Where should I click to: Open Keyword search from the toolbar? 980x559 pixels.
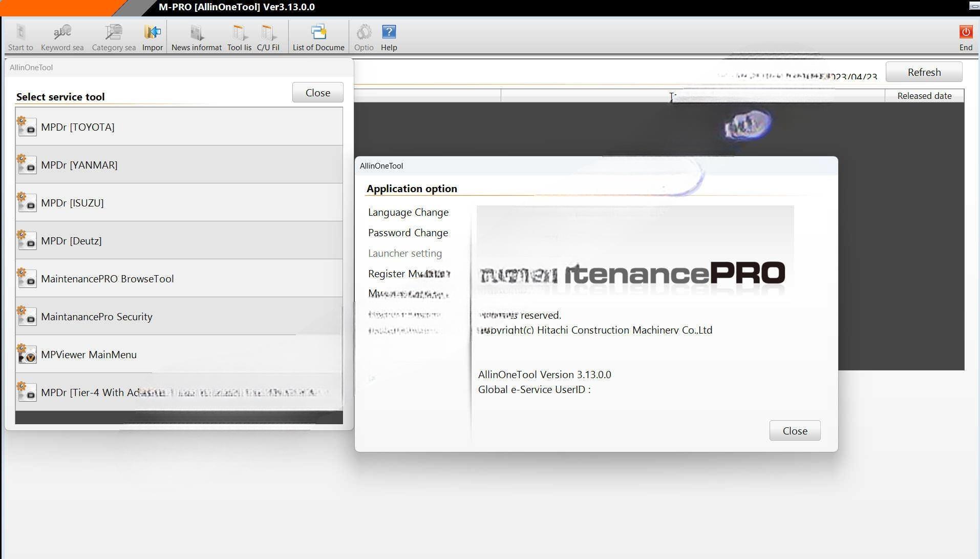click(62, 32)
